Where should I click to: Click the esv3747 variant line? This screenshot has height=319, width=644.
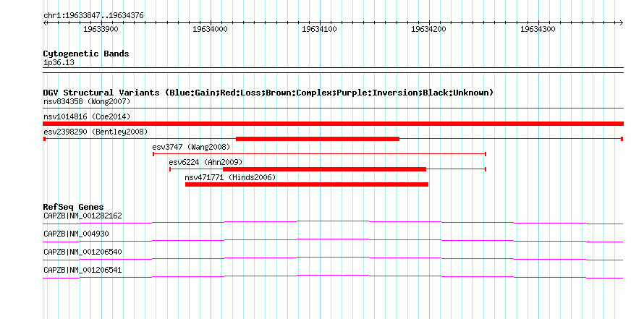[320, 154]
